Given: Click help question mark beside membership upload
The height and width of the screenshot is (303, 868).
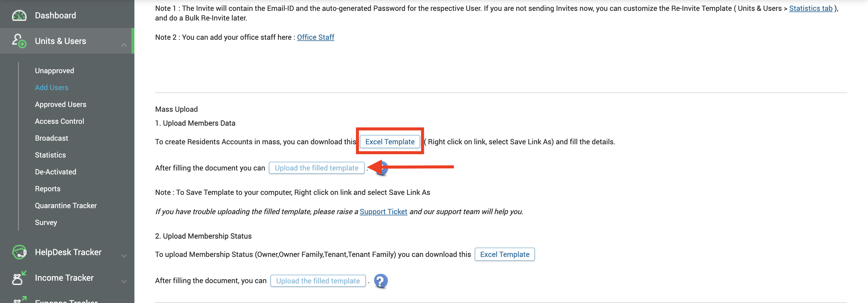Looking at the screenshot, I should pyautogui.click(x=381, y=281).
